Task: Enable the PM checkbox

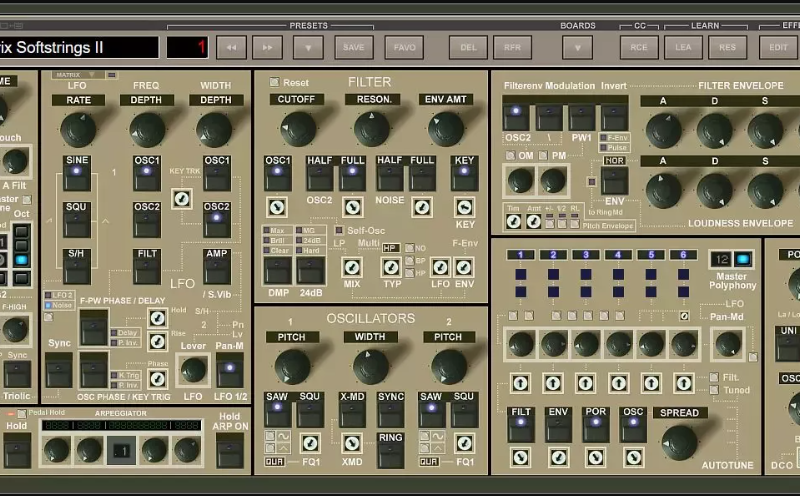Action: [543, 155]
